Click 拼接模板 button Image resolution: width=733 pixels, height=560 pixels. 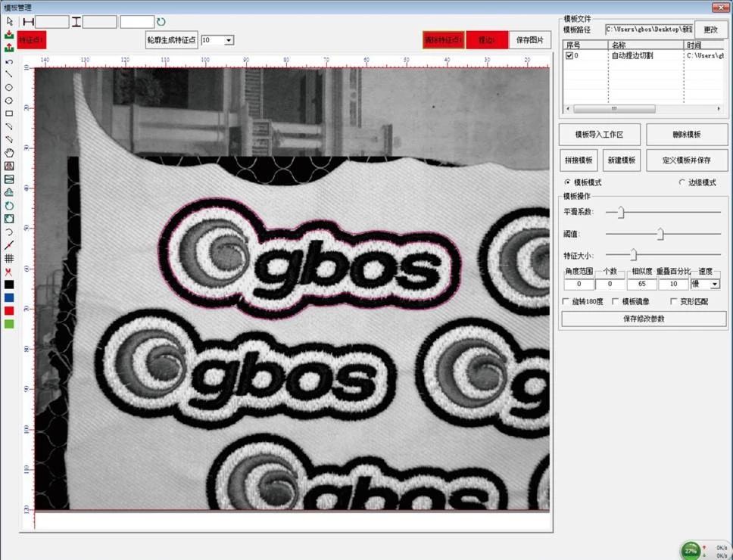(x=579, y=160)
